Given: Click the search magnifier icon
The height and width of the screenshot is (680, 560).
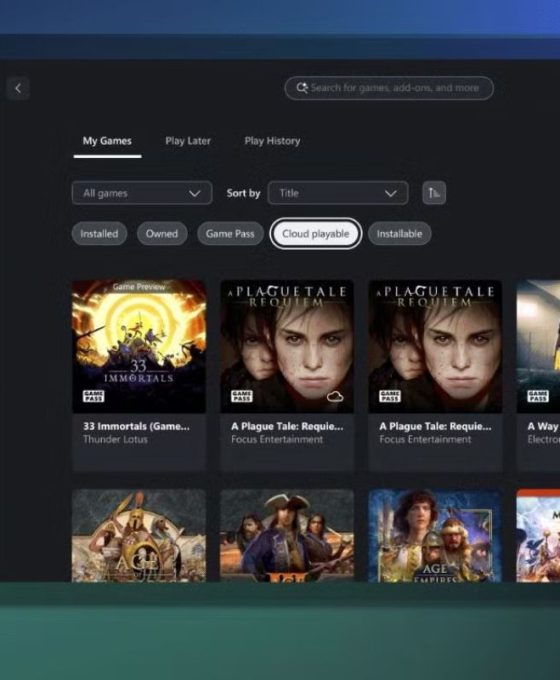Looking at the screenshot, I should (302, 88).
